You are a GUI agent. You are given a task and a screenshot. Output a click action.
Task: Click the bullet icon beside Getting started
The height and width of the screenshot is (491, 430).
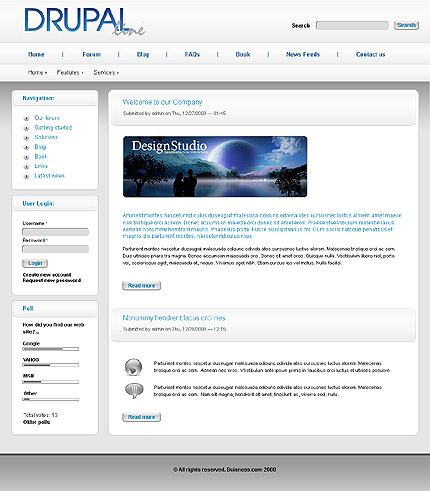tap(26, 128)
